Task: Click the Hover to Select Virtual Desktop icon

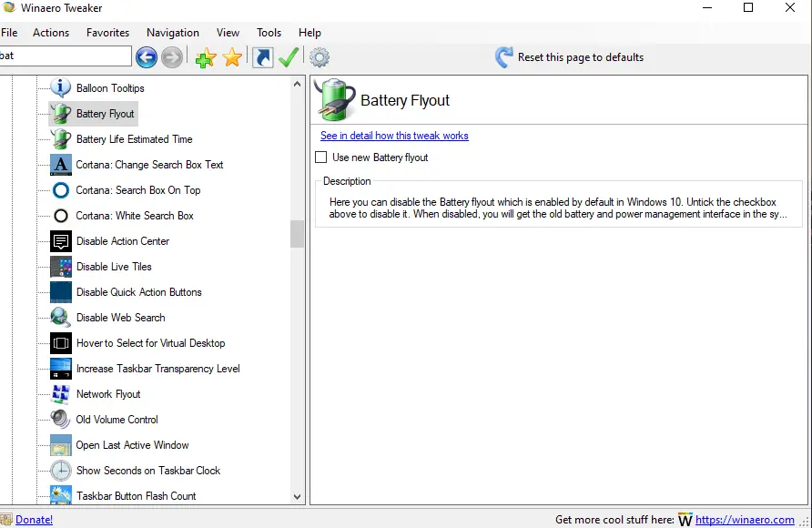Action: click(61, 342)
